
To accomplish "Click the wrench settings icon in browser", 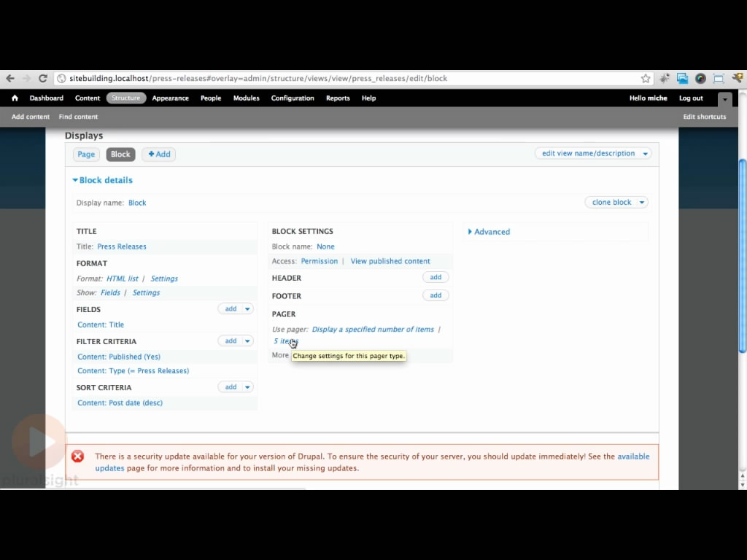I will [x=738, y=78].
